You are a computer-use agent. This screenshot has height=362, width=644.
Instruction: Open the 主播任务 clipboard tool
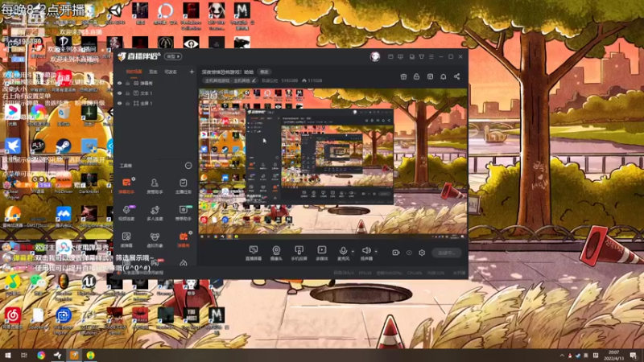click(x=184, y=186)
